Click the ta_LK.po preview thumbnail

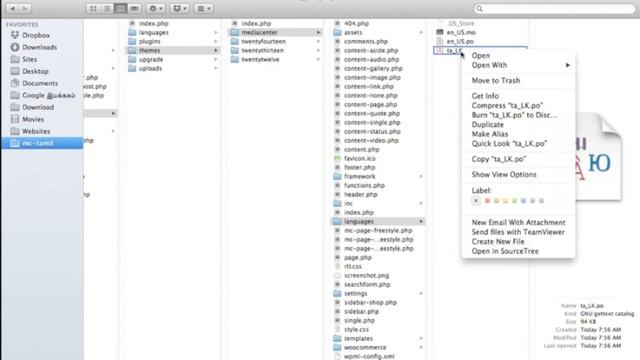[598, 157]
